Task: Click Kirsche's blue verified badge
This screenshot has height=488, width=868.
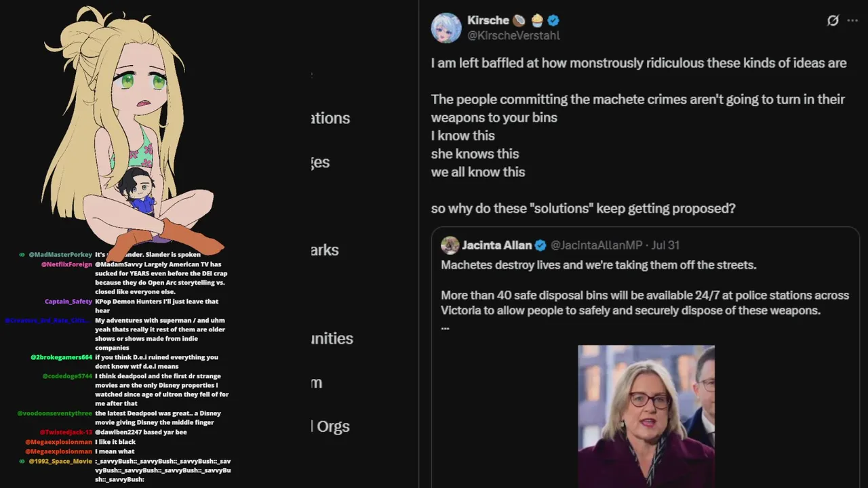Action: (x=553, y=20)
